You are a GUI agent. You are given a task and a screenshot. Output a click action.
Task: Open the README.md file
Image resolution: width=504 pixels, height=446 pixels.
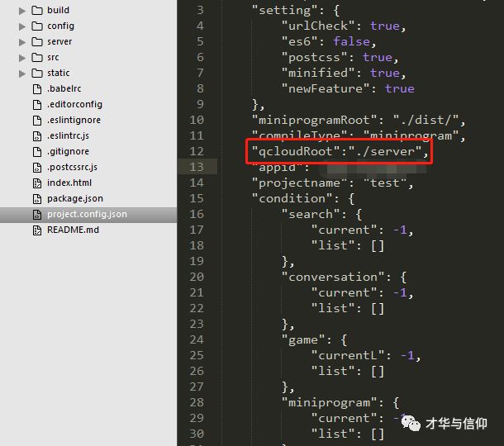coord(73,230)
